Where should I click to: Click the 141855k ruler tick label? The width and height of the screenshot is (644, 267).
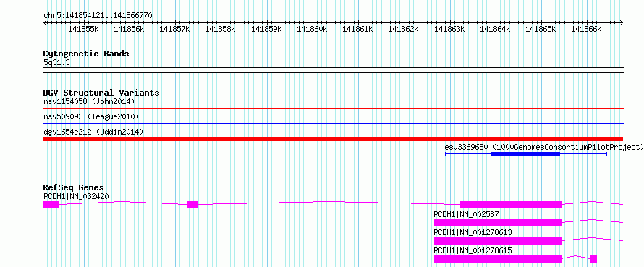click(83, 29)
